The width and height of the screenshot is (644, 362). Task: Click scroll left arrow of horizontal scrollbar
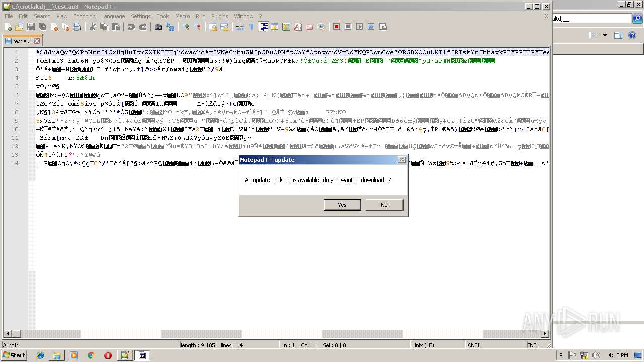[8, 333]
